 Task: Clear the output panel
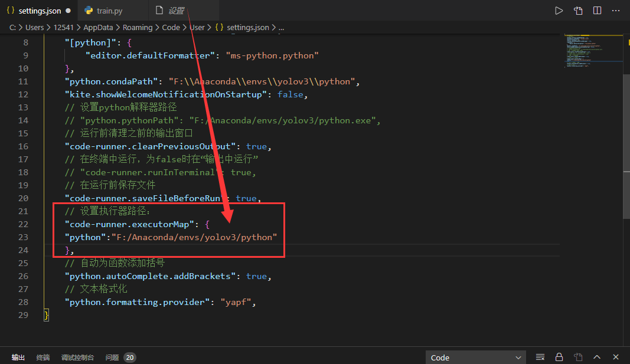[540, 357]
